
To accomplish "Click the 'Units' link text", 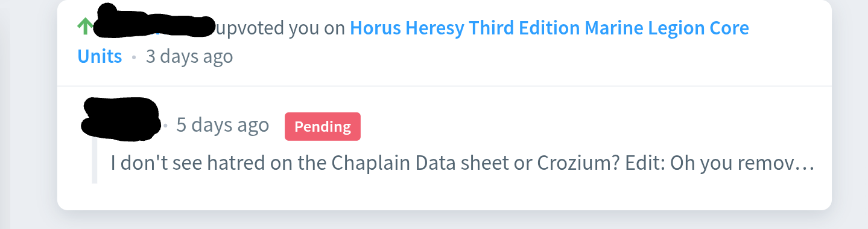I will (100, 57).
